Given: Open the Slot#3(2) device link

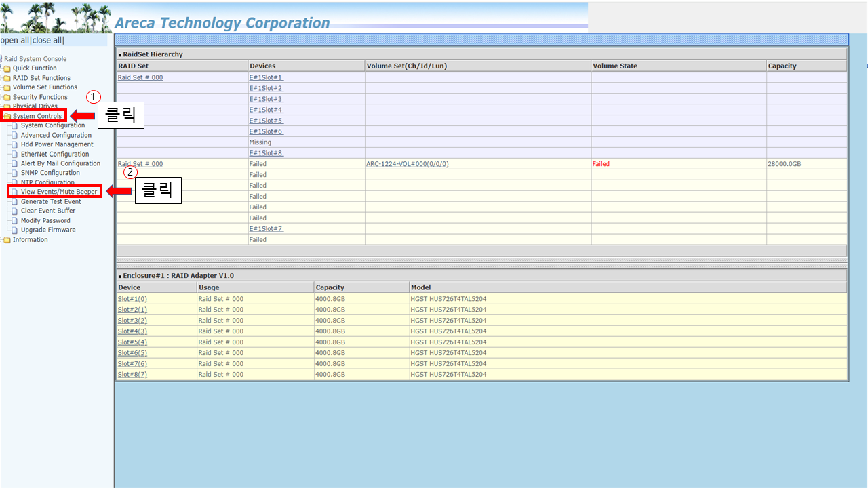Looking at the screenshot, I should 132,321.
